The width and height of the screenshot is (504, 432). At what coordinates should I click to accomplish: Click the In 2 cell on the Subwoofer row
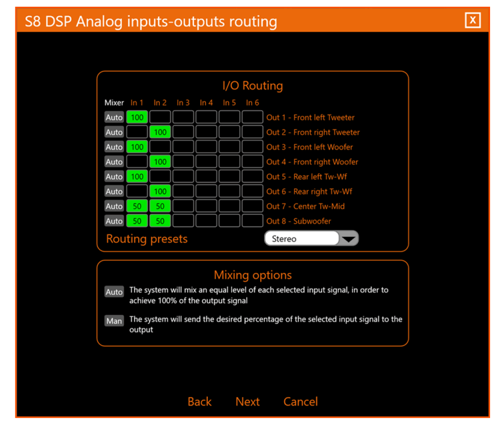[x=160, y=221]
